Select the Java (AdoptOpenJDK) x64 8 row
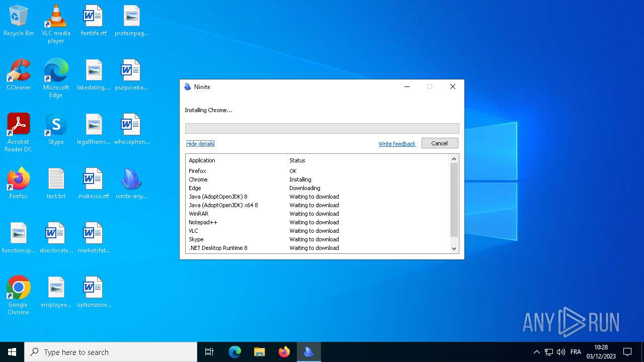 tap(317, 205)
